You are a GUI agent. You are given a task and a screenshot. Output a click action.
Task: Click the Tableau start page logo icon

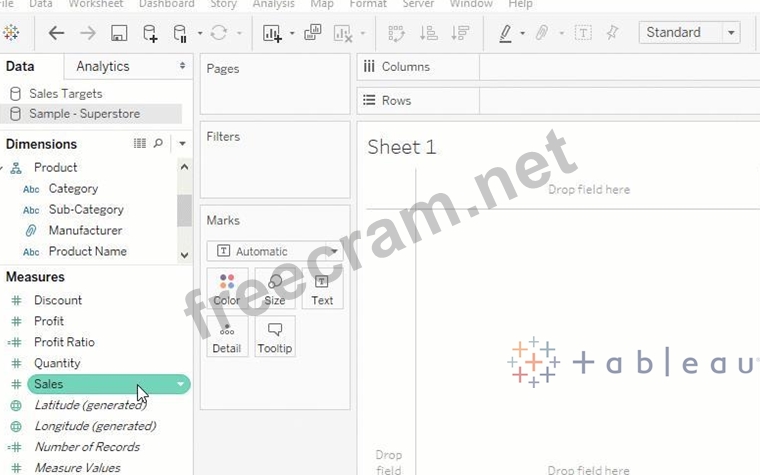coord(12,33)
